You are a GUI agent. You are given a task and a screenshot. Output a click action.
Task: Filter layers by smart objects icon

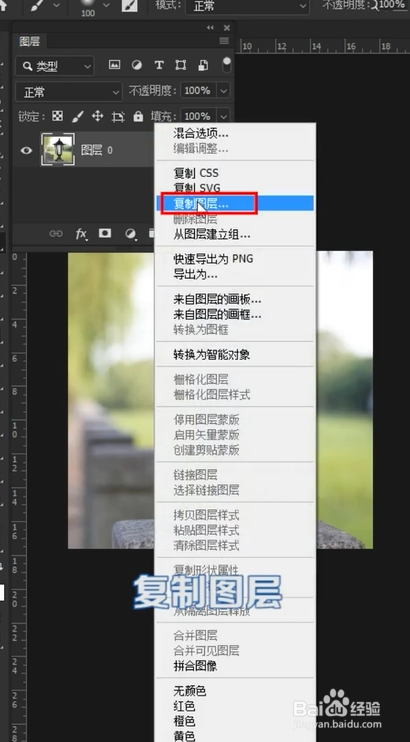pyautogui.click(x=203, y=65)
